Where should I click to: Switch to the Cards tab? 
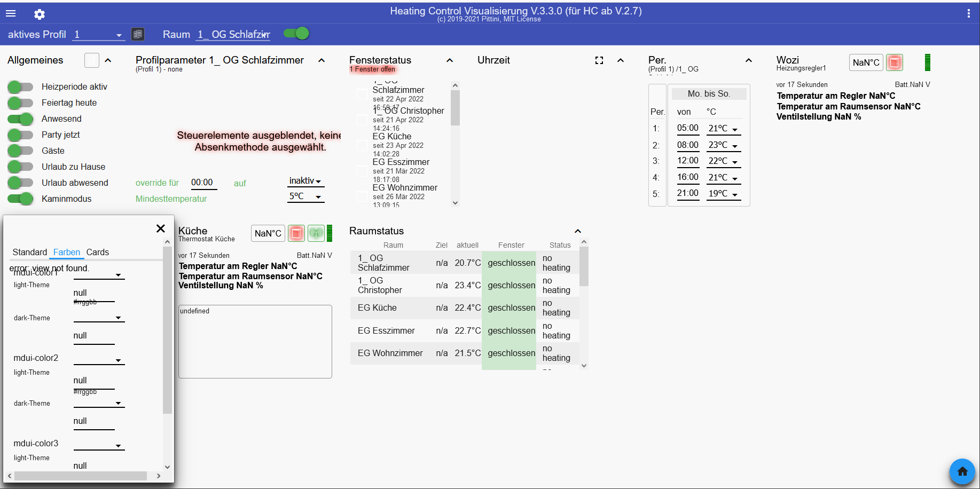coord(98,253)
